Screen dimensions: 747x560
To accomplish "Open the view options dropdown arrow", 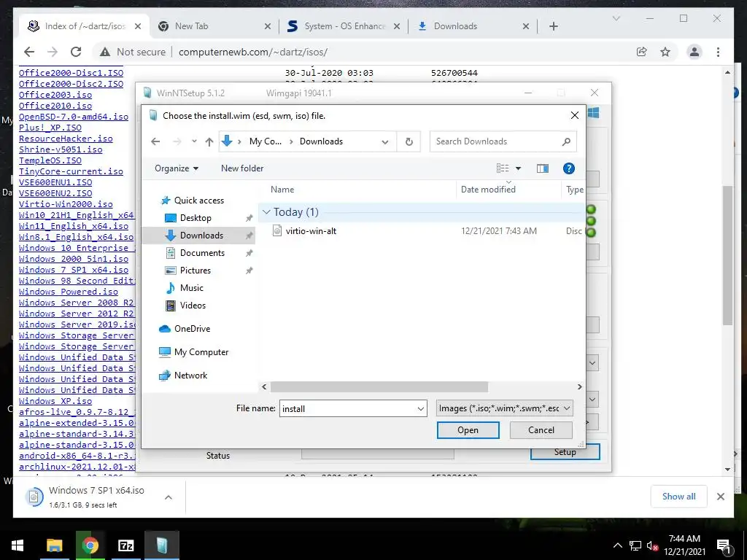I will click(x=519, y=168).
